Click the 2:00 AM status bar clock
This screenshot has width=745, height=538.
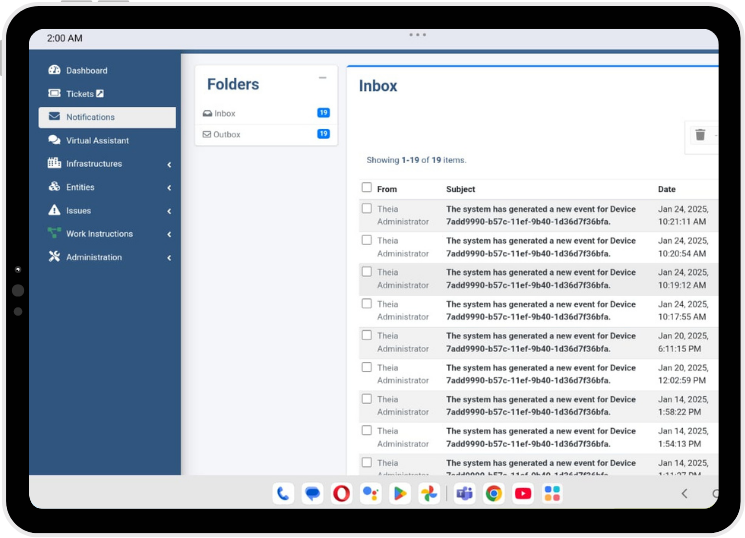coord(65,38)
